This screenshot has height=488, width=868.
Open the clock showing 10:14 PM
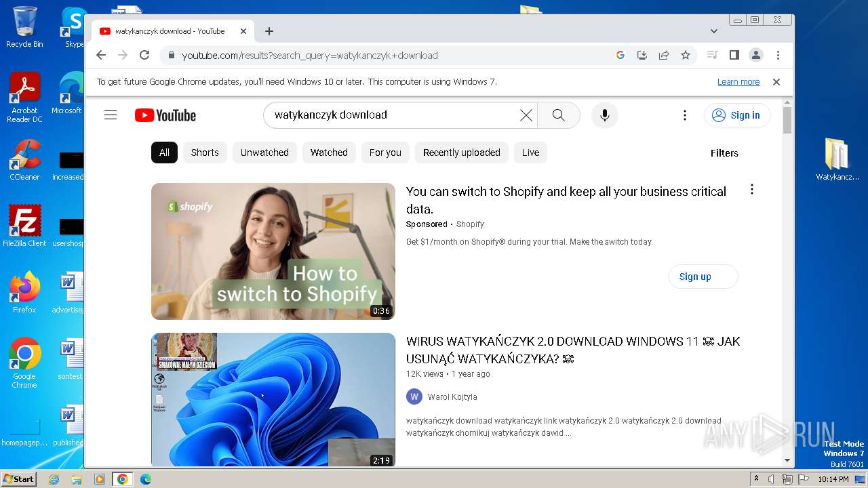tap(833, 479)
